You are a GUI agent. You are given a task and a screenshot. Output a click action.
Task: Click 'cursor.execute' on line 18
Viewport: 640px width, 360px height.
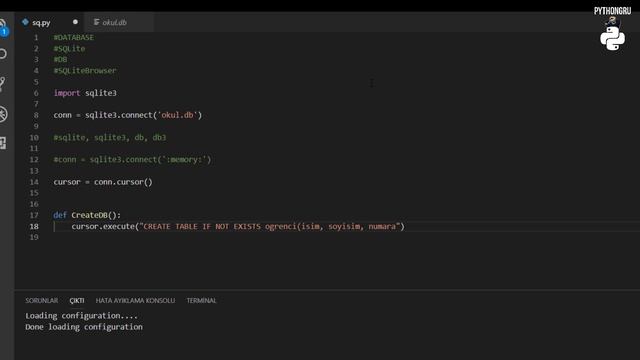click(x=103, y=227)
